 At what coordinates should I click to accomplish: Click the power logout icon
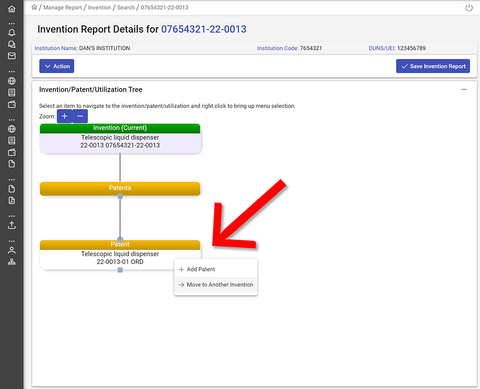(469, 8)
